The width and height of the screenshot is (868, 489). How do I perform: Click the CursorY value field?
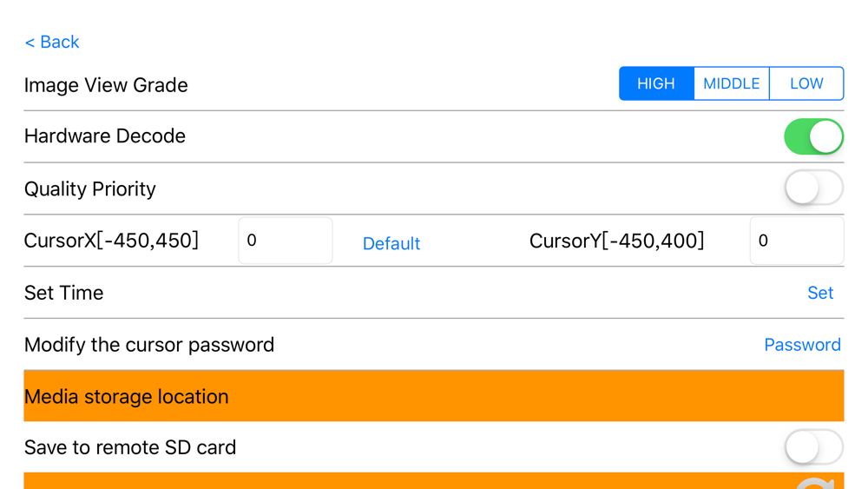796,241
